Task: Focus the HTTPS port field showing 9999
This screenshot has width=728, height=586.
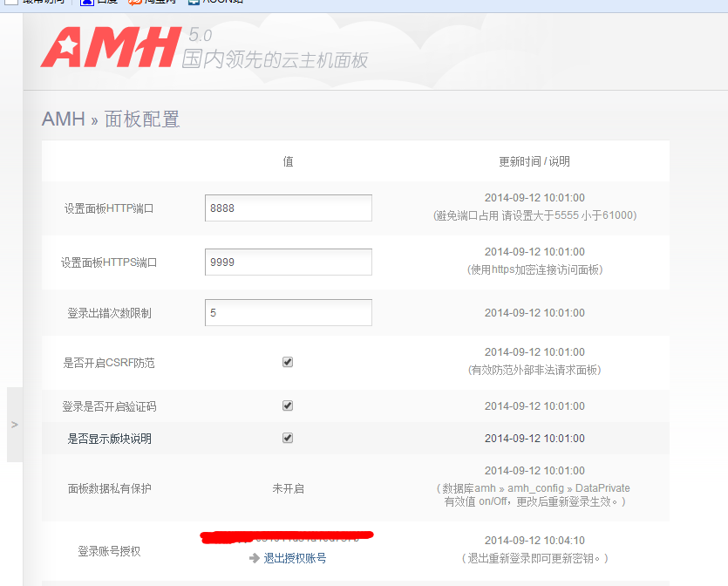Action: (x=288, y=262)
